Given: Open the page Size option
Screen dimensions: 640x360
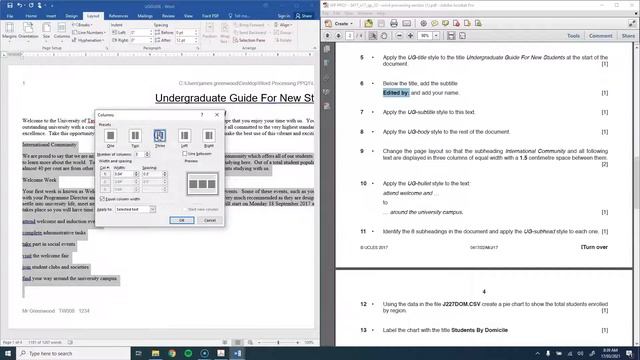Looking at the screenshot, I should [47, 31].
